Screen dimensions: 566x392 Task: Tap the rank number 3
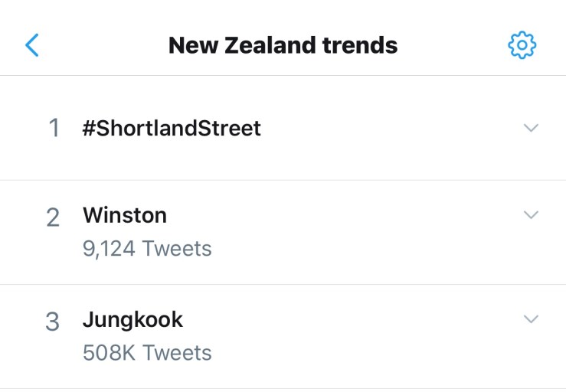pyautogui.click(x=52, y=322)
